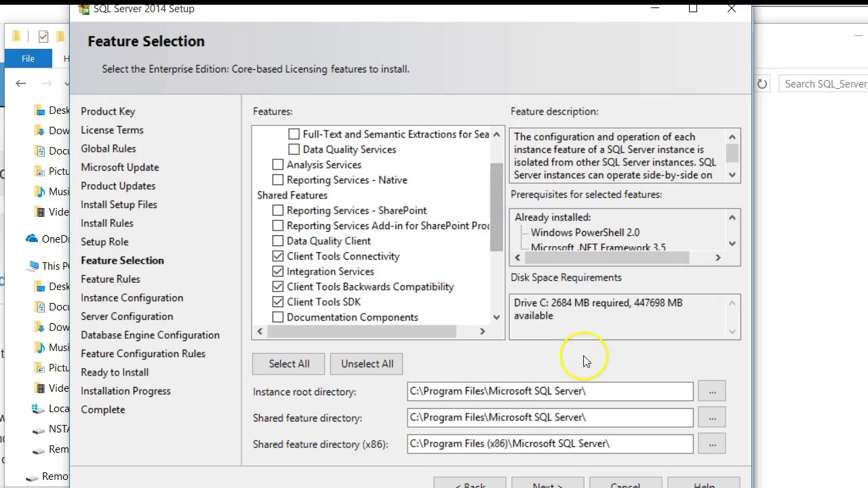The width and height of the screenshot is (868, 488).
Task: Click the Unselect All button
Action: (x=367, y=364)
